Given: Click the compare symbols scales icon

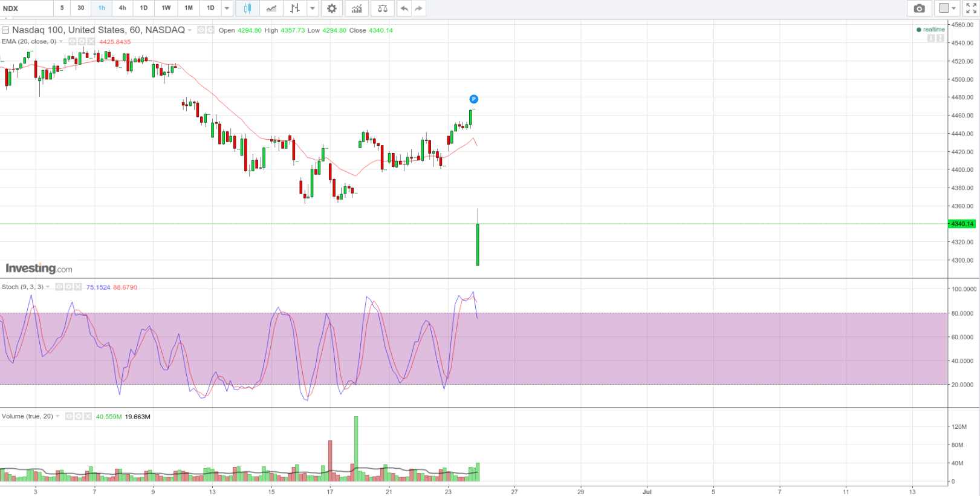Looking at the screenshot, I should click(x=383, y=8).
